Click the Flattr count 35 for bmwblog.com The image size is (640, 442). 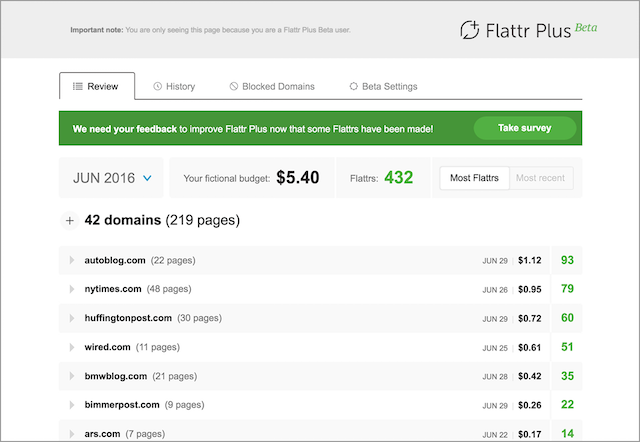(567, 376)
